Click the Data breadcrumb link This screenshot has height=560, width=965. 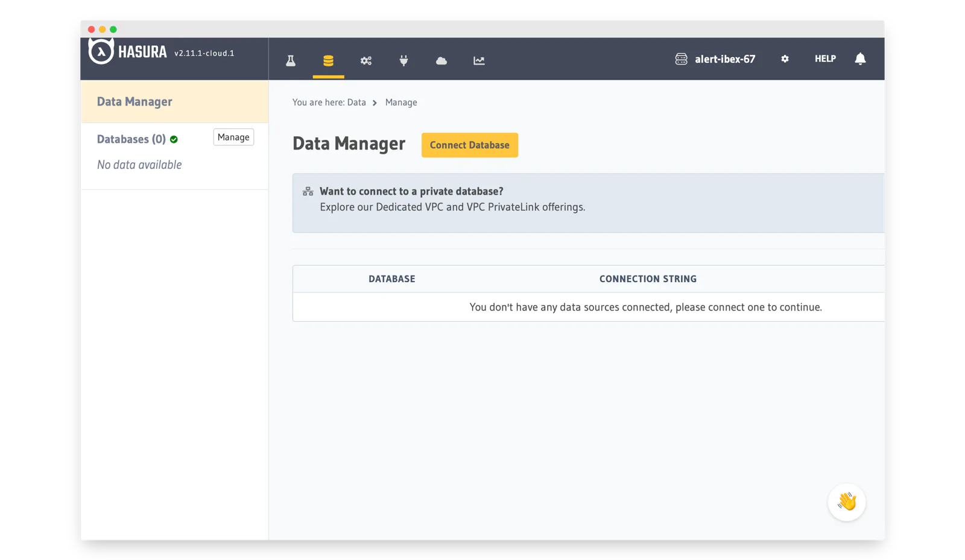[356, 102]
